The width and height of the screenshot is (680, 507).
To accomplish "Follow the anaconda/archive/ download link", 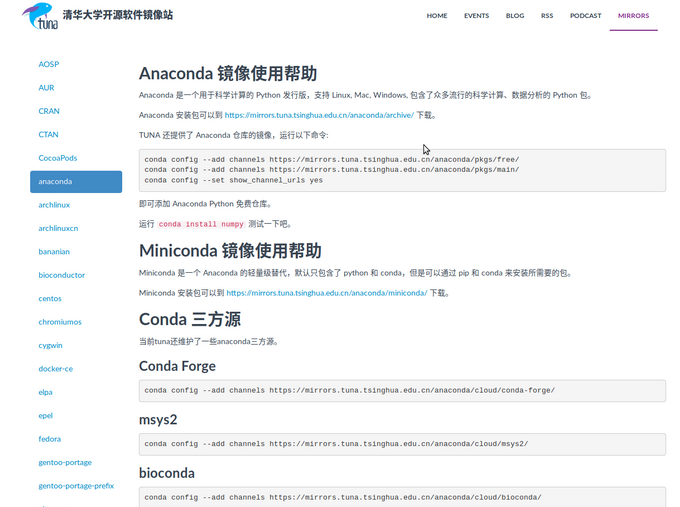I will click(319, 115).
